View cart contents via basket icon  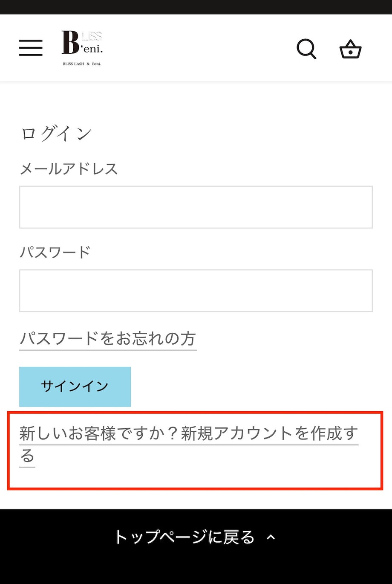coord(350,49)
